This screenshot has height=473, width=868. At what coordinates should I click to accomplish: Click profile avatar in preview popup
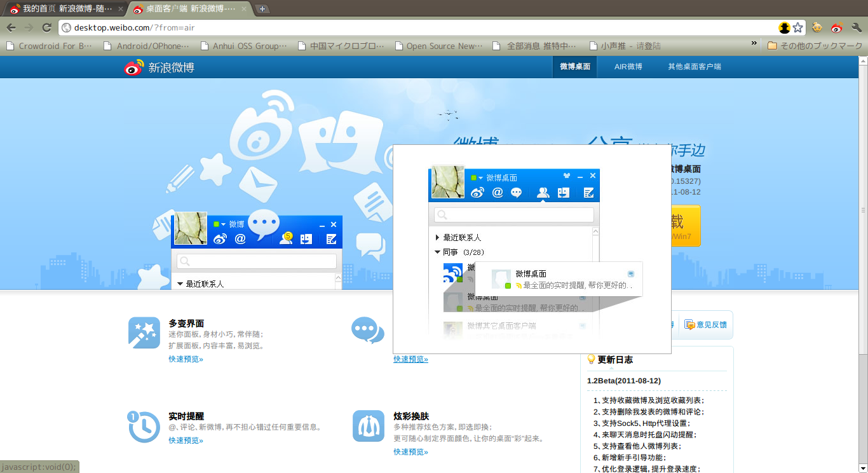(x=448, y=182)
